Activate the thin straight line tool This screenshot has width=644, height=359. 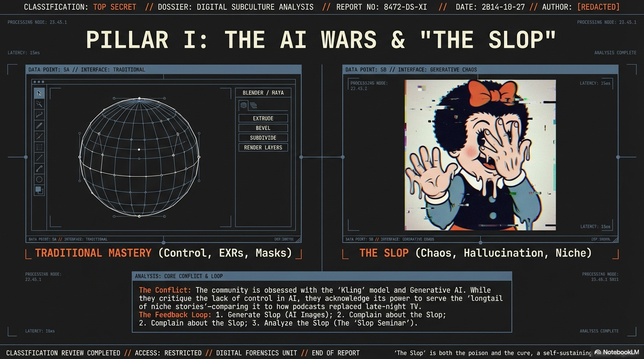[x=39, y=158]
